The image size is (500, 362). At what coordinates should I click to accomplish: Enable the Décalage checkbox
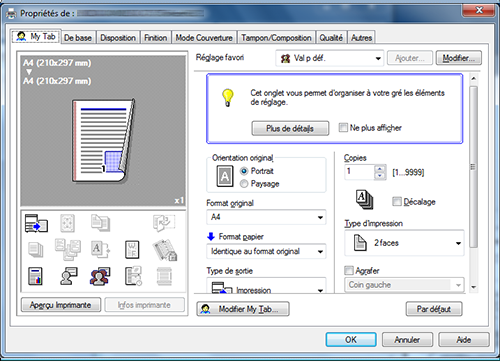click(x=397, y=201)
